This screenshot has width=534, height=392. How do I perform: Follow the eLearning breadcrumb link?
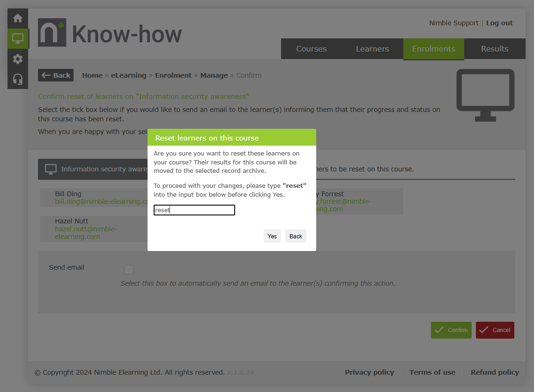129,75
